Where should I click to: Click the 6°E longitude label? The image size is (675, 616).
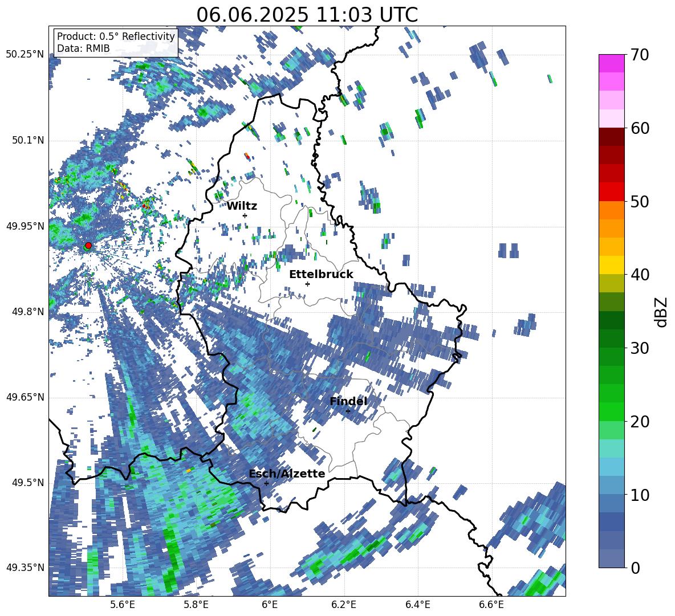[270, 605]
